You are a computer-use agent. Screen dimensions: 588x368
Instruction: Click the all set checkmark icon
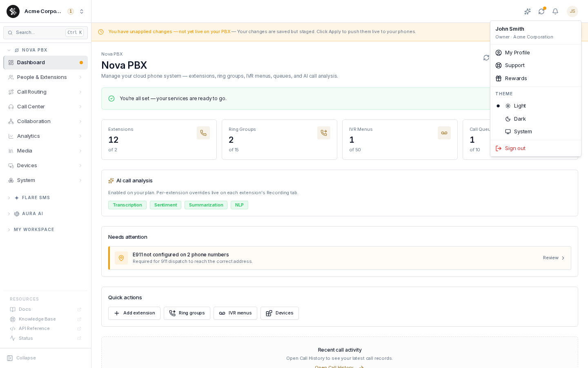tap(111, 99)
